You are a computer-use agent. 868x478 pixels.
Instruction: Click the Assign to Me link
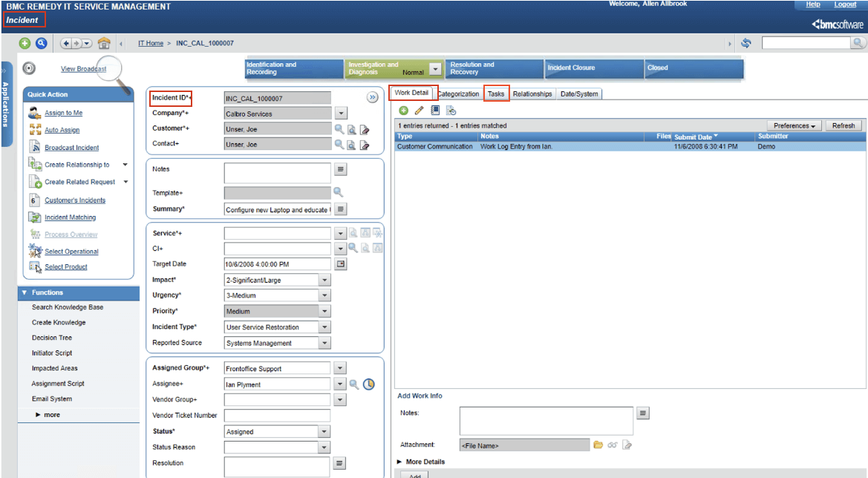point(64,113)
